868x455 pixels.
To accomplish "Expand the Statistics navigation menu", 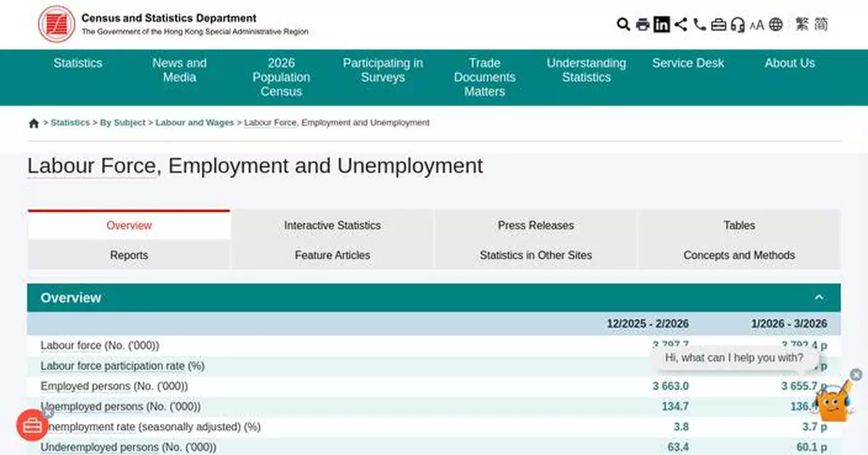I will coord(78,63).
